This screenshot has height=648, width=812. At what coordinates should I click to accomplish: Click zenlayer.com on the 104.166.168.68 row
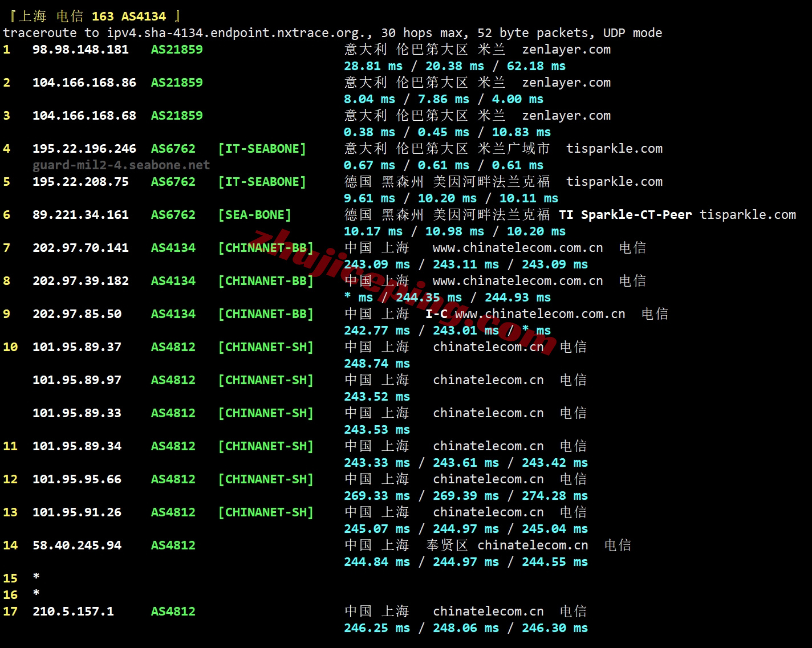click(x=566, y=116)
